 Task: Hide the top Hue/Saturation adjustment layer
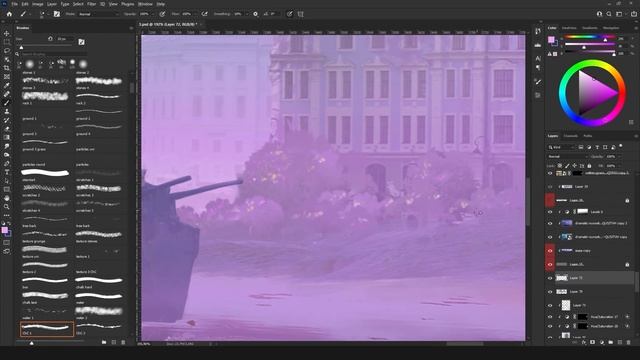pos(550,317)
